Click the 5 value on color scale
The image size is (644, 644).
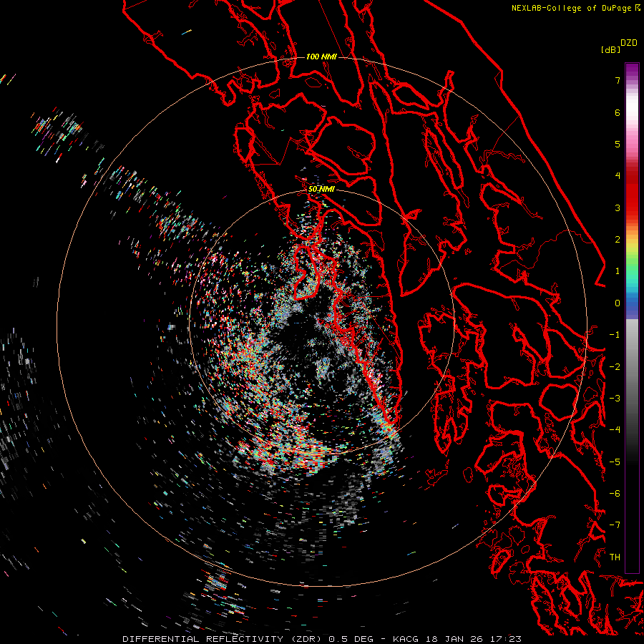618,144
